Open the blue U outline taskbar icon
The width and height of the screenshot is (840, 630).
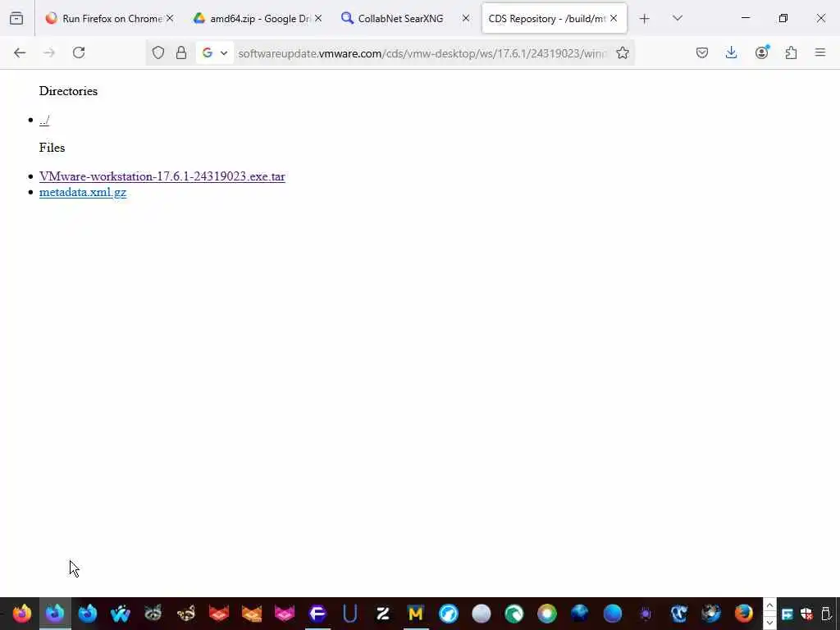349,614
